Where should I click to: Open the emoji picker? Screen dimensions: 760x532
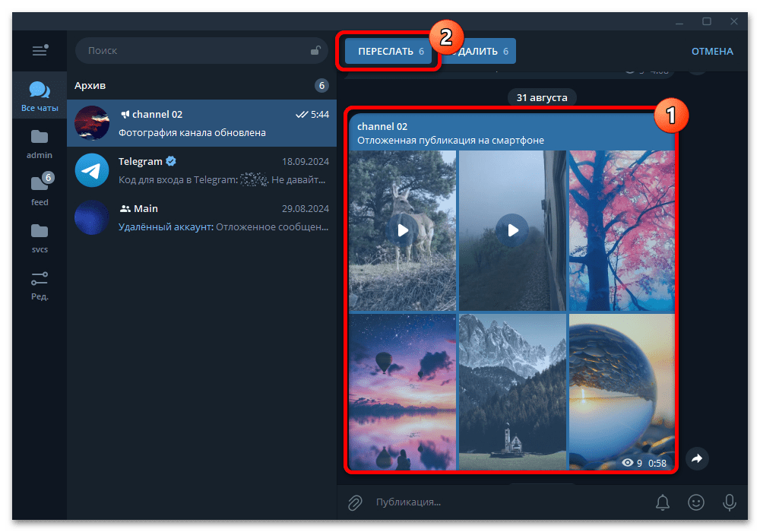(x=696, y=502)
